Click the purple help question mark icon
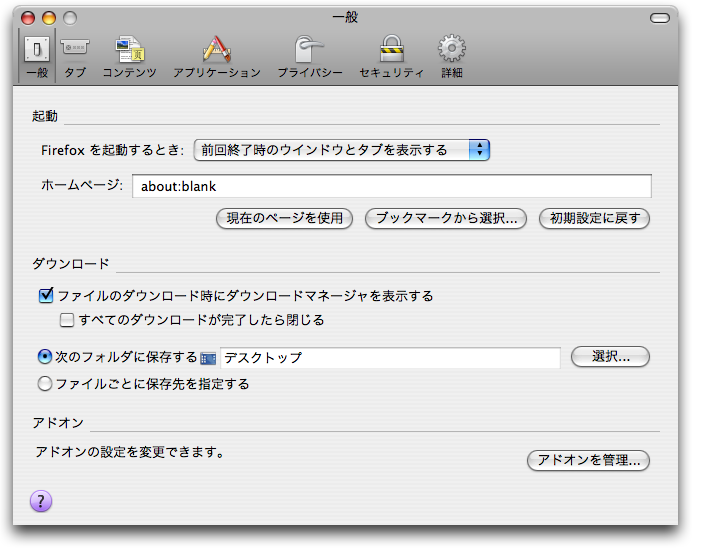This screenshot has height=550, width=706. [x=42, y=501]
